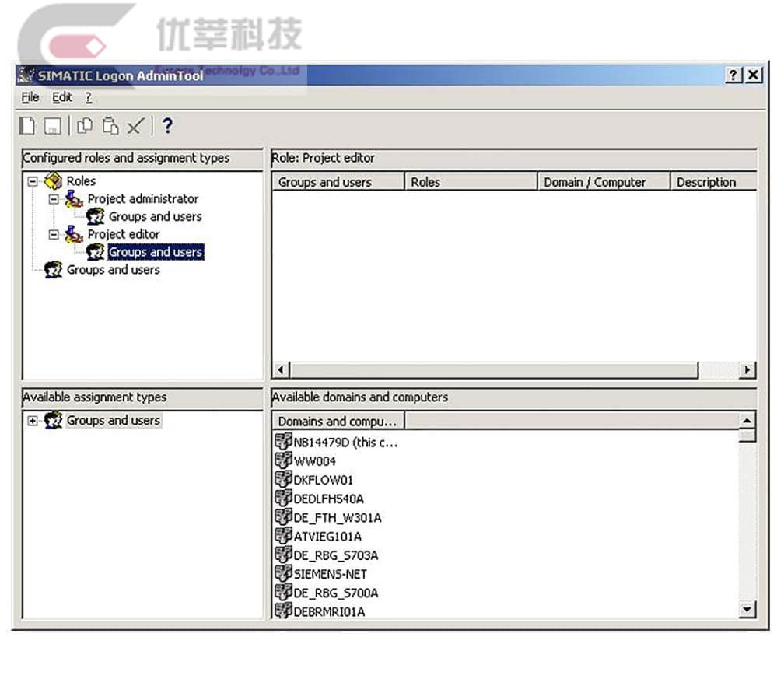The image size is (784, 700).
Task: Click the Save toolbar icon
Action: coord(52,126)
